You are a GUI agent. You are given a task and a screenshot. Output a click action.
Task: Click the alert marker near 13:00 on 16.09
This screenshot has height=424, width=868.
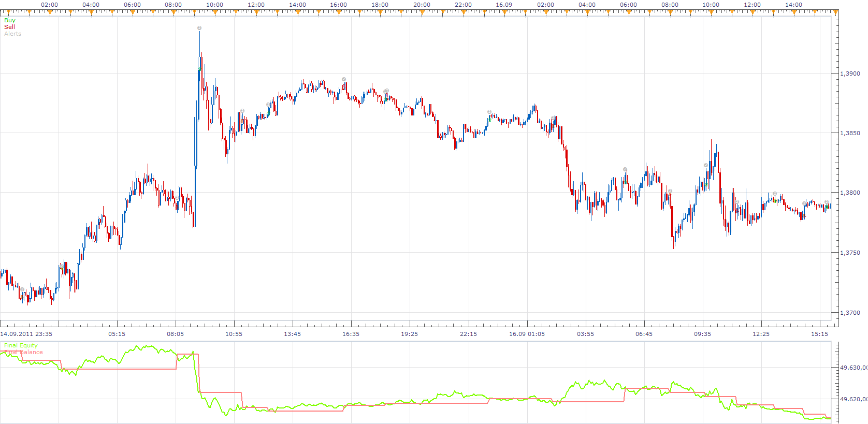point(775,194)
